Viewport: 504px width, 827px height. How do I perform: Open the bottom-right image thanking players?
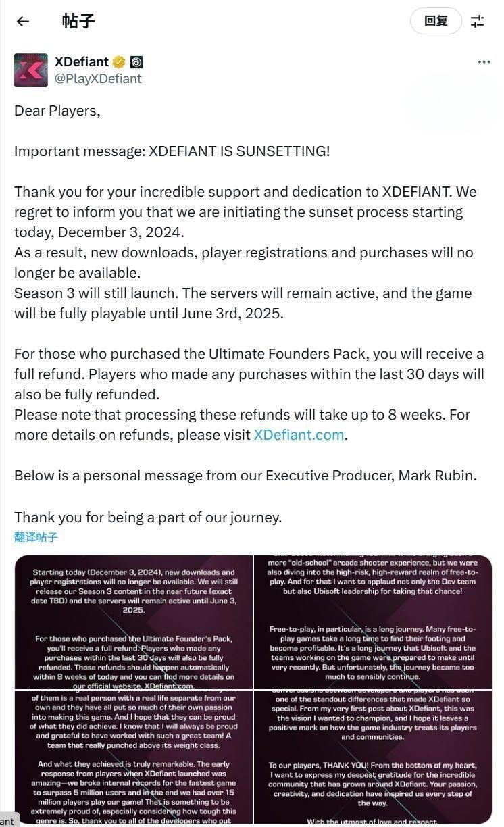tap(373, 757)
